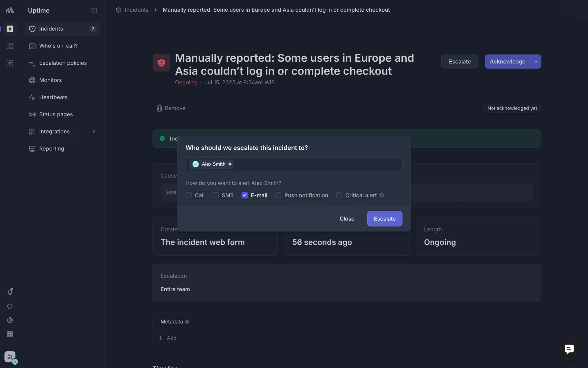Expand the Integrations submenu chevron

(x=94, y=132)
